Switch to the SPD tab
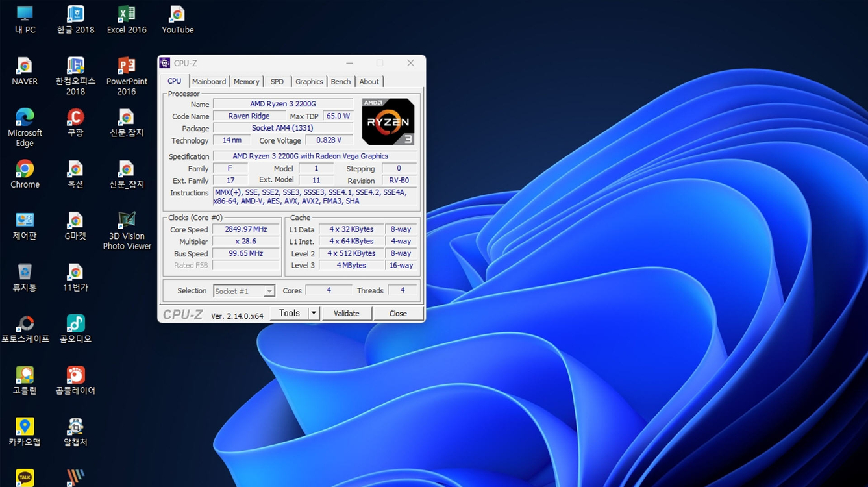 (x=277, y=82)
